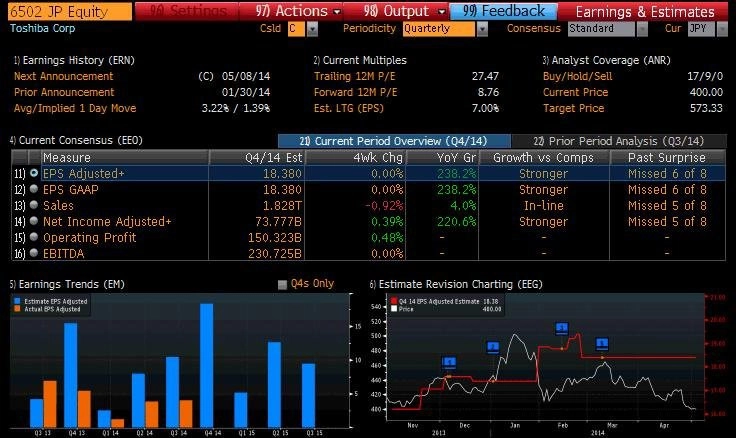Click the Net Income YoY growth 220.6%
Screen dimensions: 736x438
tap(457, 222)
